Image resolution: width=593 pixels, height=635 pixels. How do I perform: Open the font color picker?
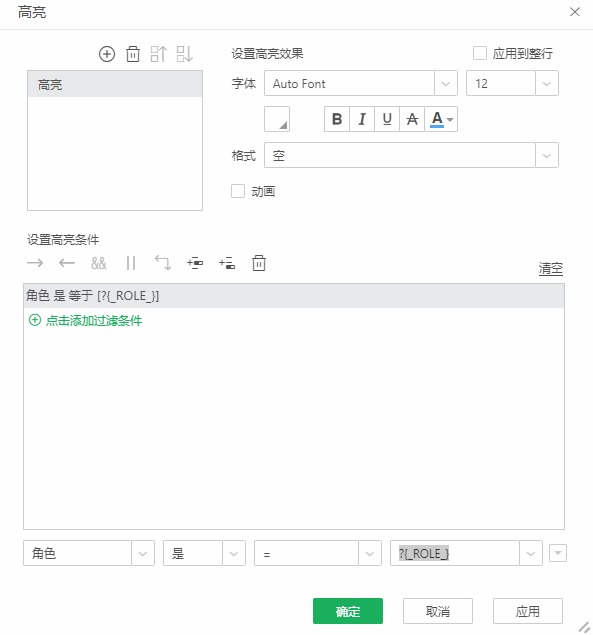[442, 119]
